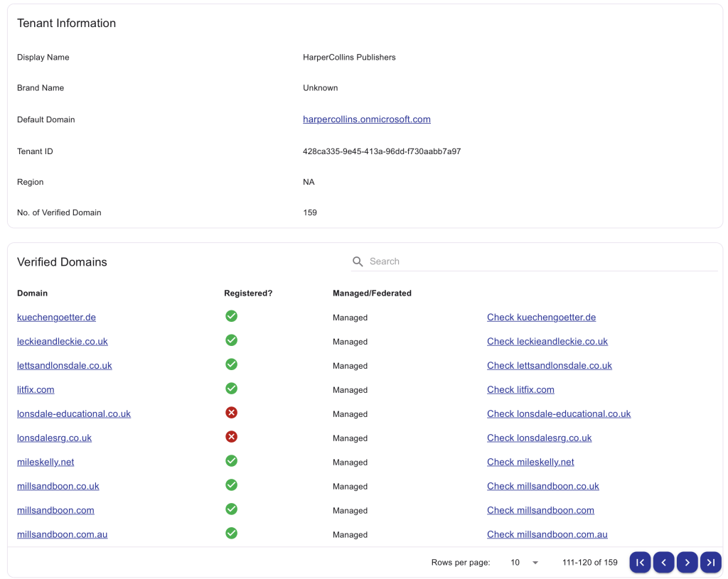
Task: Click red X icon for lonsdale-educational.co.uk
Action: (231, 413)
